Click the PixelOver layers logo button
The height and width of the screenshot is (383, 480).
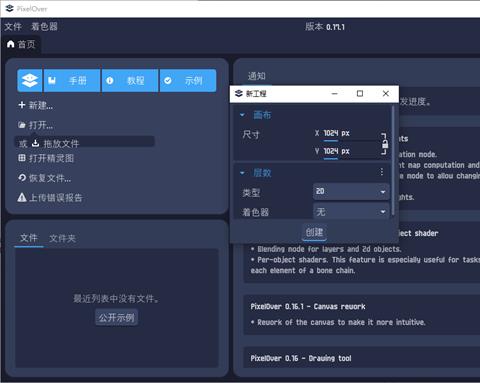[30, 80]
